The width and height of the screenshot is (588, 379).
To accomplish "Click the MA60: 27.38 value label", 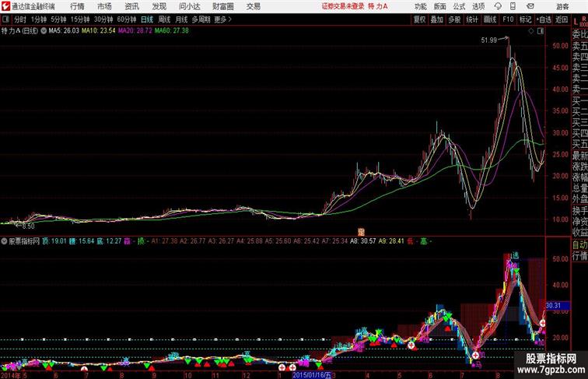I will point(172,31).
